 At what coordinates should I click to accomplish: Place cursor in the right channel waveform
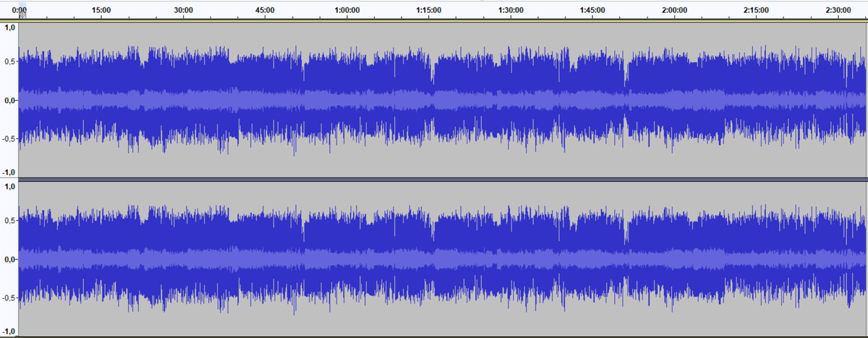pos(442,258)
